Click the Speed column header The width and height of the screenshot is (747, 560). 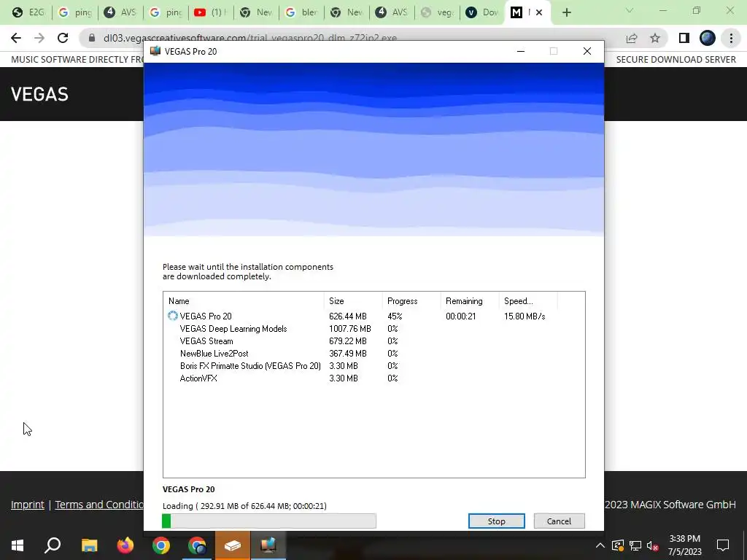528,301
